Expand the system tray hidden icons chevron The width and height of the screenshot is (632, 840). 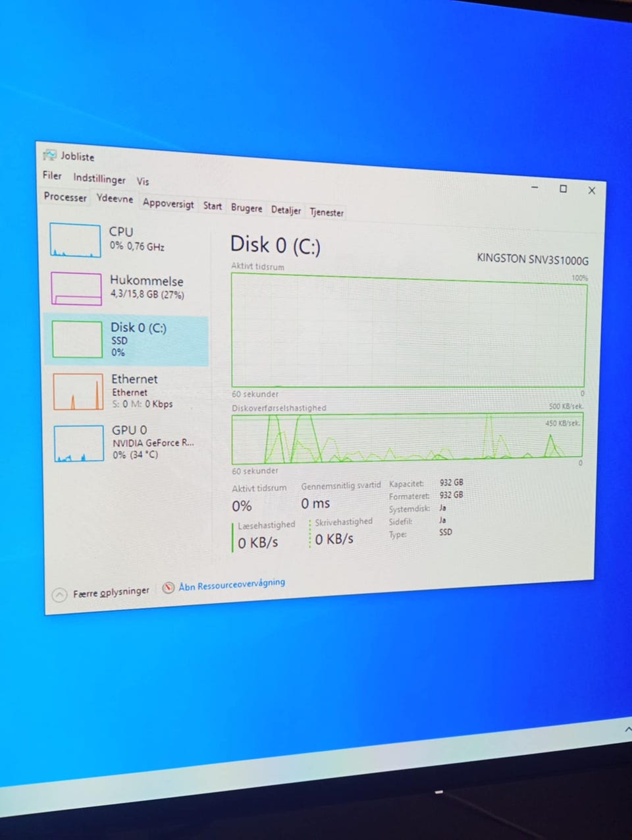point(627,729)
